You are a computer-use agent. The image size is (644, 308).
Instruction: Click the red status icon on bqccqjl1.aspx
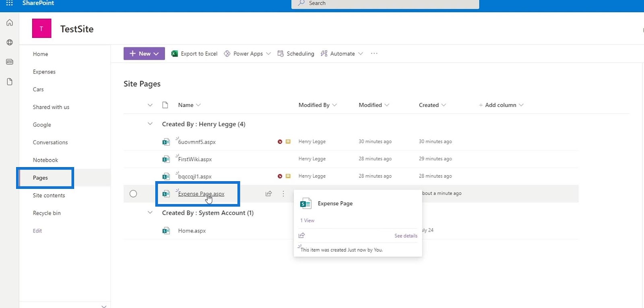pos(280,176)
